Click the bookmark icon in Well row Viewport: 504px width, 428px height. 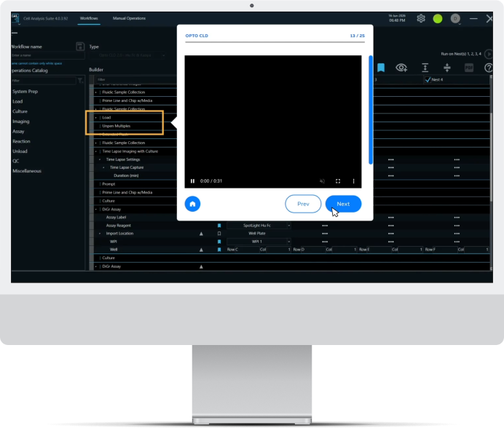(219, 250)
